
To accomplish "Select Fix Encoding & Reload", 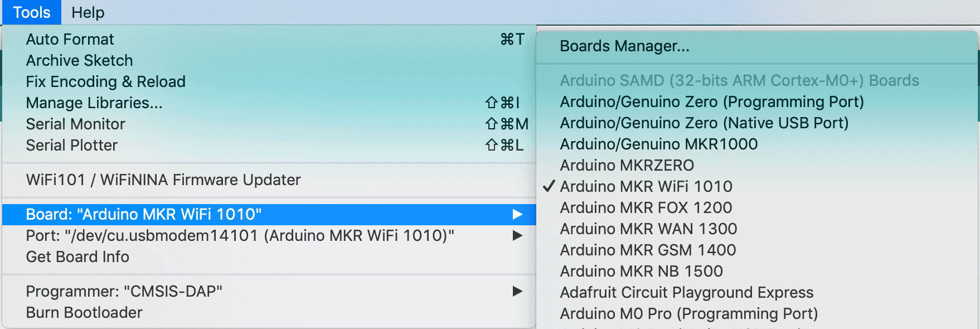I will [105, 81].
